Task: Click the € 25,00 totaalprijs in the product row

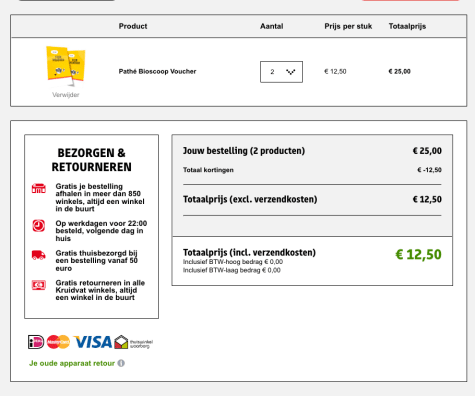Action: [399, 71]
